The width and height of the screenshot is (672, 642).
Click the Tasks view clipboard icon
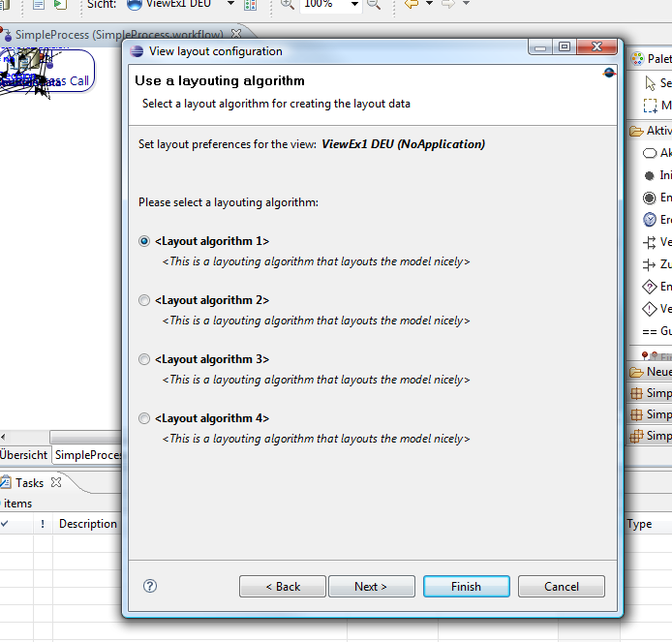tap(6, 482)
